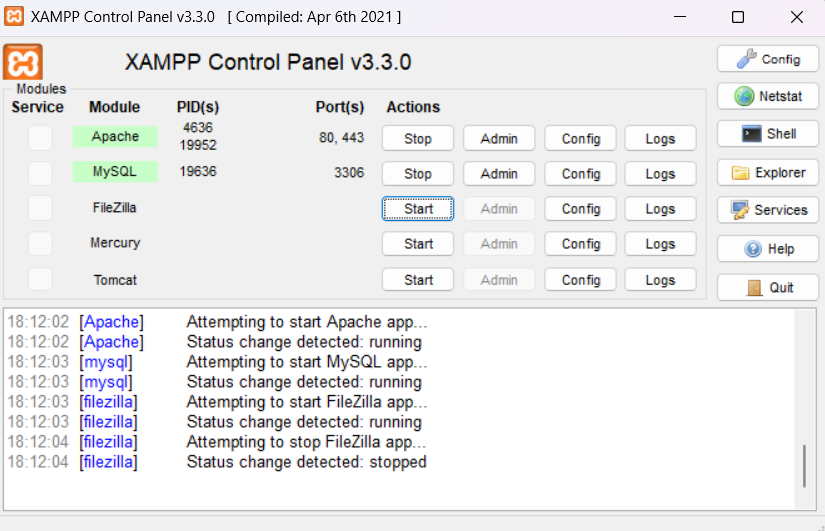
Task: Open the Help button
Action: [x=768, y=248]
